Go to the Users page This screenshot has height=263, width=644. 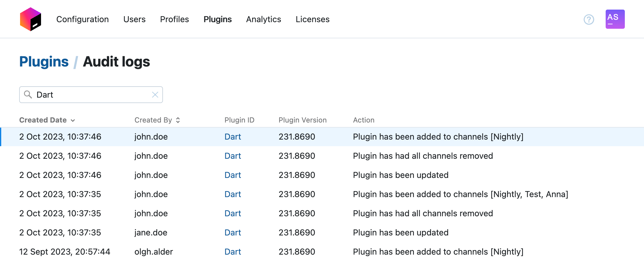tap(134, 19)
